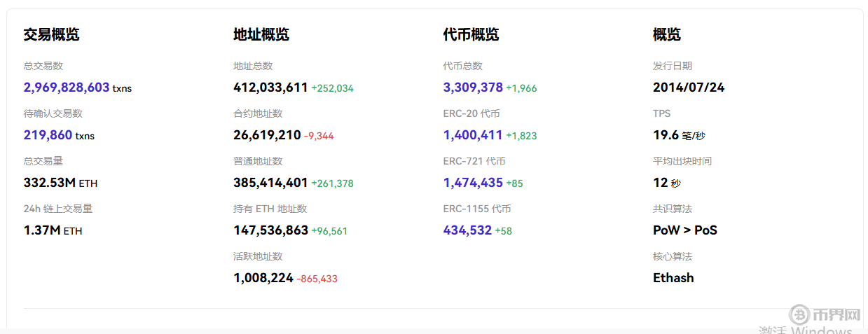Screen dimensions: 868x334
Task: Click the consensus algorithm PoW > PoS
Action: [x=684, y=230]
